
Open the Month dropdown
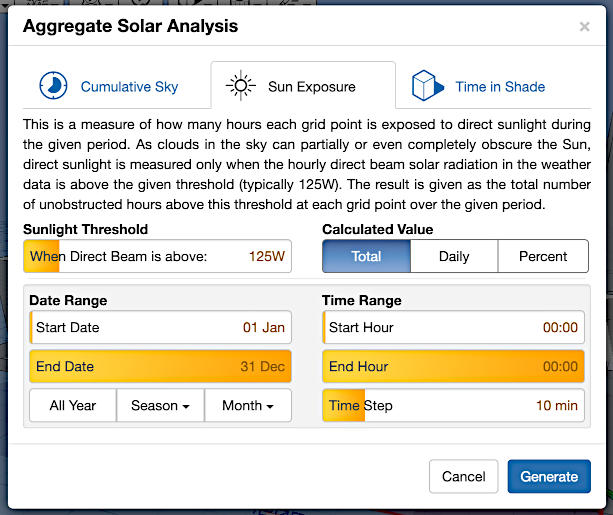click(248, 405)
